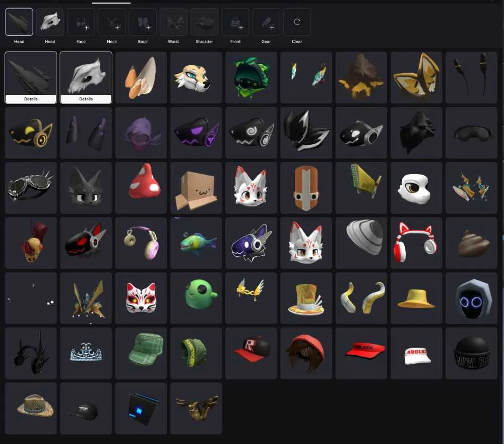504x444 pixels.
Task: Click the Clear button to reset accessories
Action: (297, 22)
